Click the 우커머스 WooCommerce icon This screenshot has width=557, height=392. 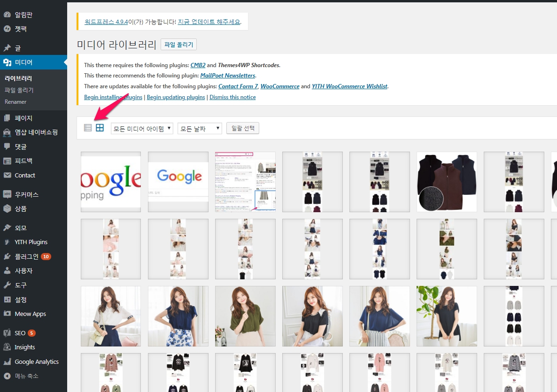tap(7, 194)
